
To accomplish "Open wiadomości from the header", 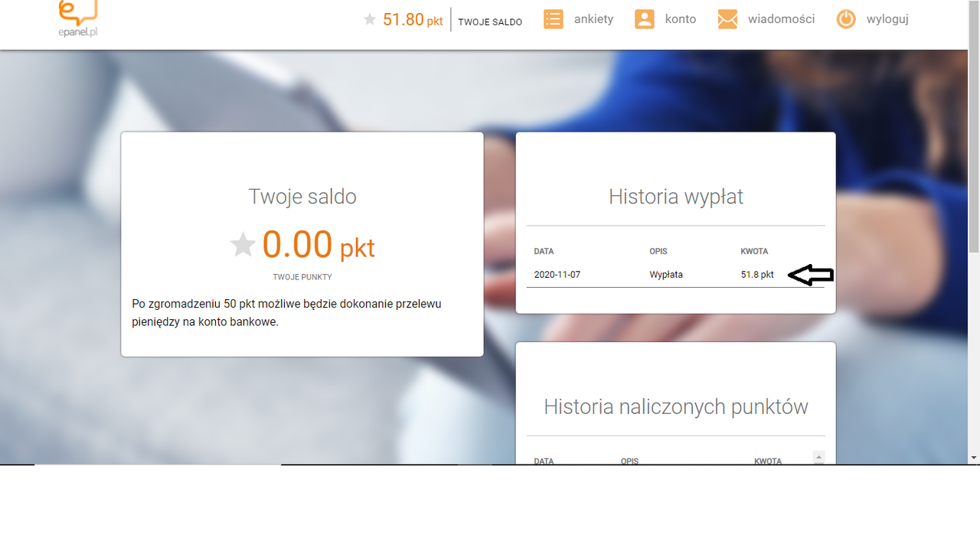I will [782, 19].
